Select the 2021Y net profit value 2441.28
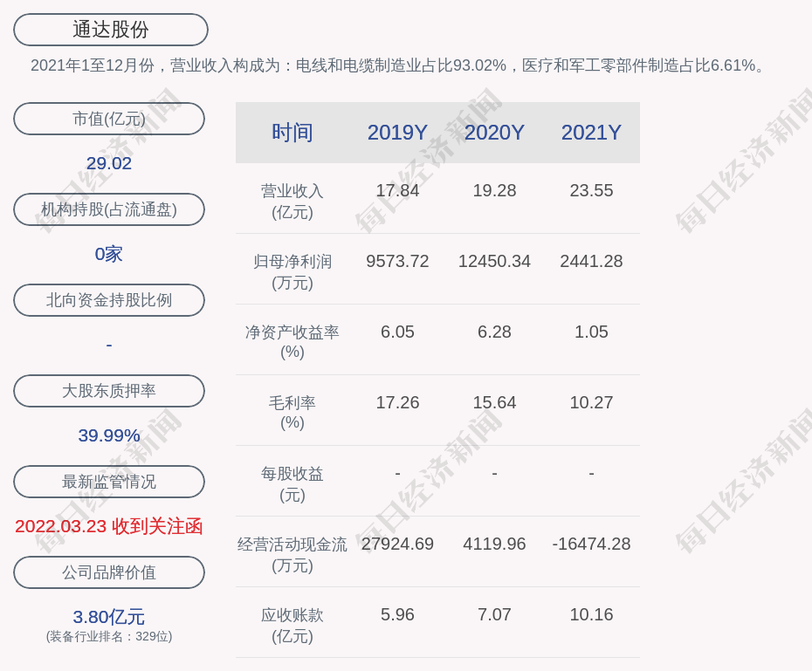Viewport: 812px width, 671px height. (591, 261)
